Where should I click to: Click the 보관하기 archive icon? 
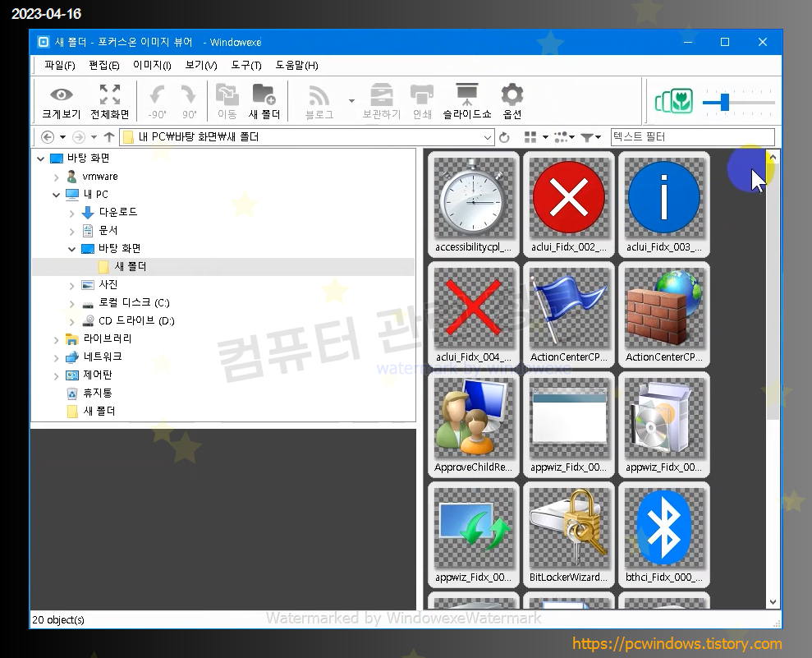point(382,102)
